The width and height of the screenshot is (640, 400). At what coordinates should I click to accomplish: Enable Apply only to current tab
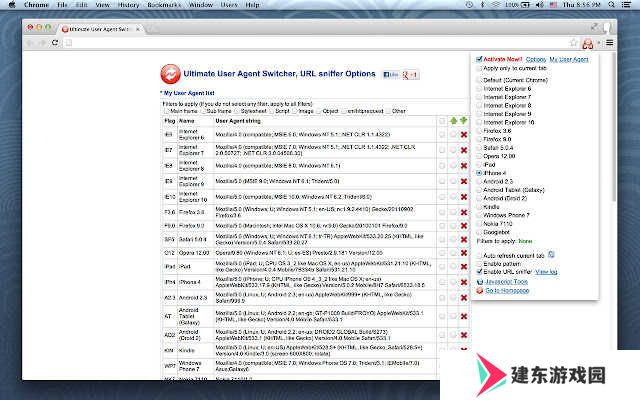[479, 69]
